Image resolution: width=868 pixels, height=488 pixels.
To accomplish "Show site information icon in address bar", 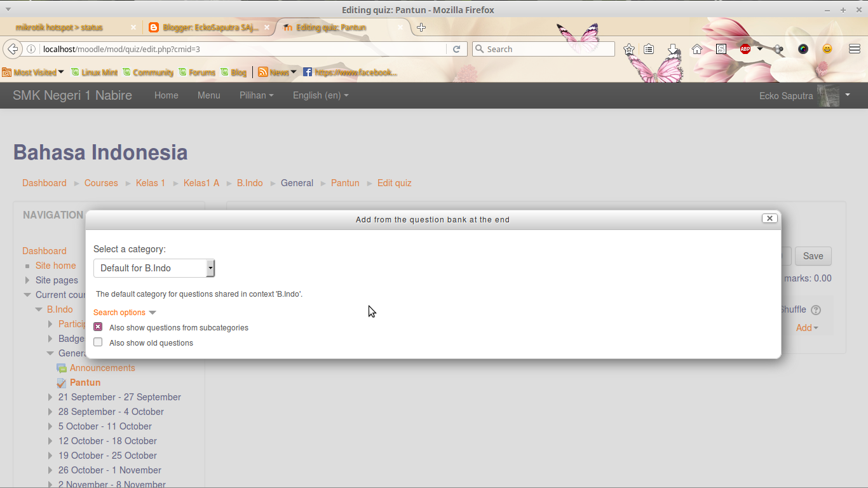I will click(x=31, y=49).
